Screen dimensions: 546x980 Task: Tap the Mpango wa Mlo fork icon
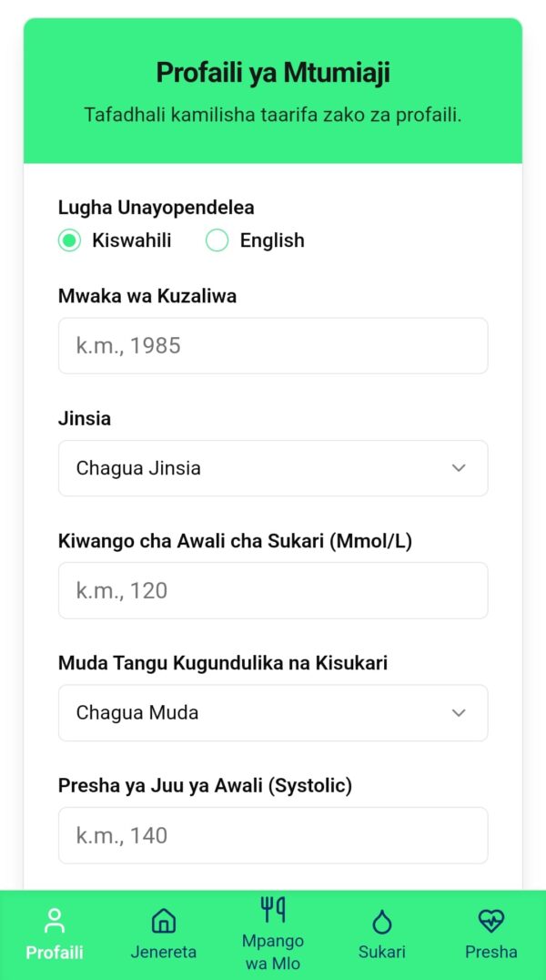point(273,908)
